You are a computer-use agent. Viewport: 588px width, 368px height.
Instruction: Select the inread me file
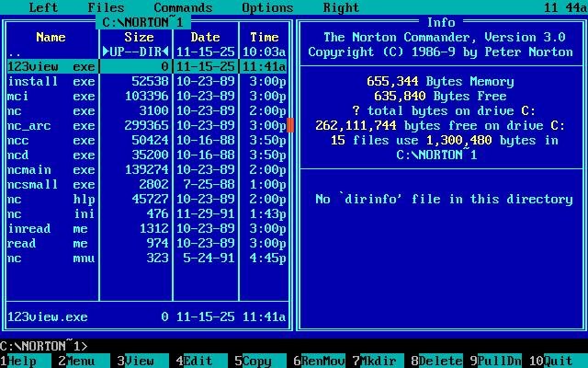pyautogui.click(x=147, y=228)
